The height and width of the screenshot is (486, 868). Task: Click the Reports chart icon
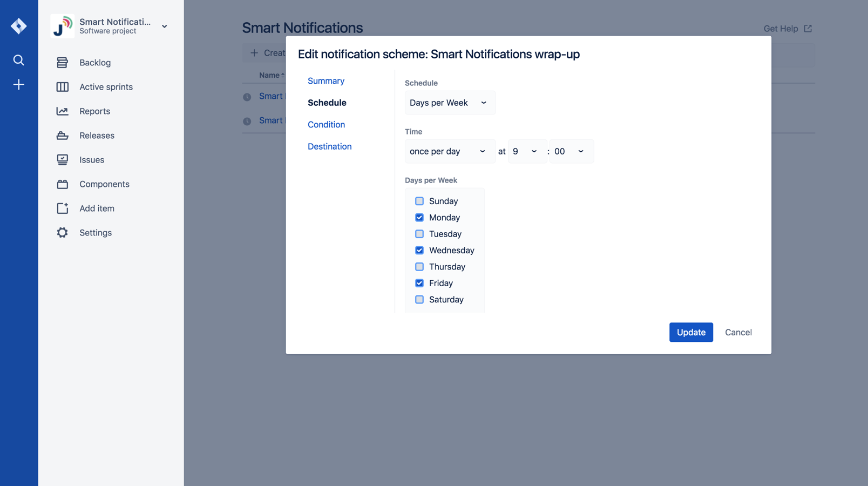click(x=62, y=111)
